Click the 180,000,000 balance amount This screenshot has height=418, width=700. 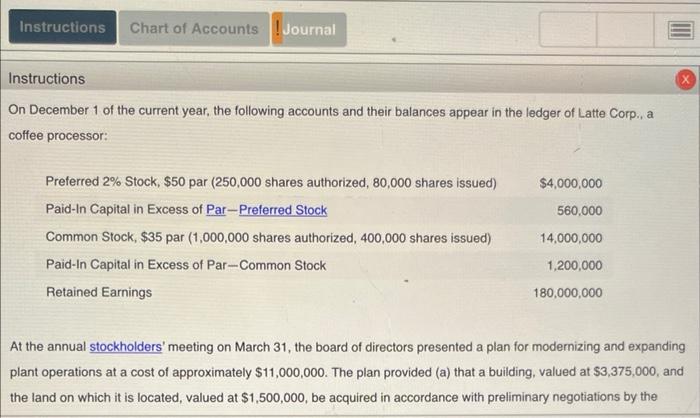[568, 293]
